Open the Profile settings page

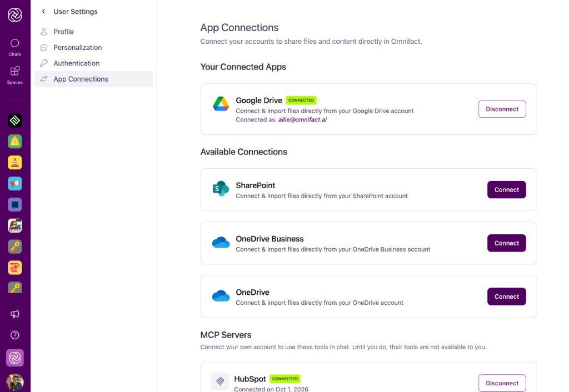tap(93, 32)
